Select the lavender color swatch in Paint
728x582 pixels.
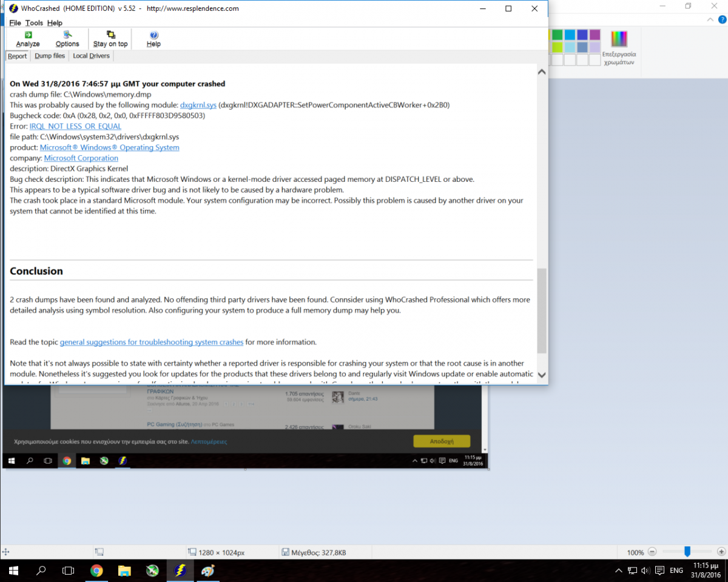tap(595, 47)
